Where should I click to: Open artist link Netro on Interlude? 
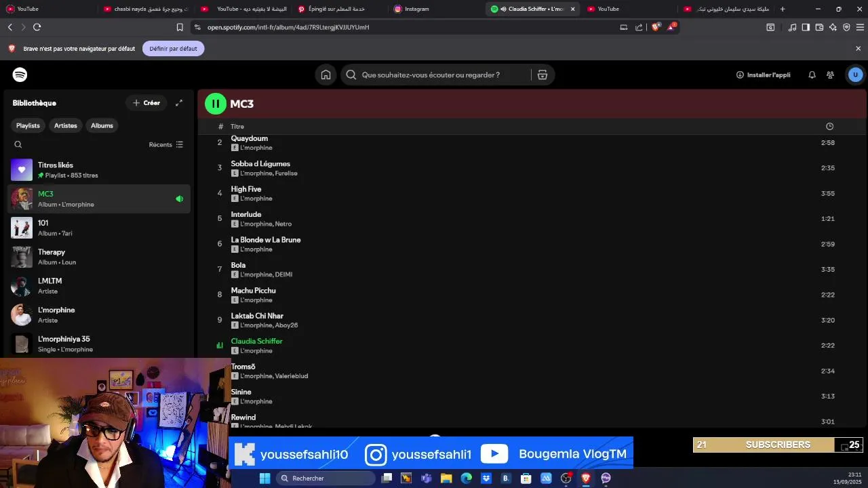coord(283,224)
